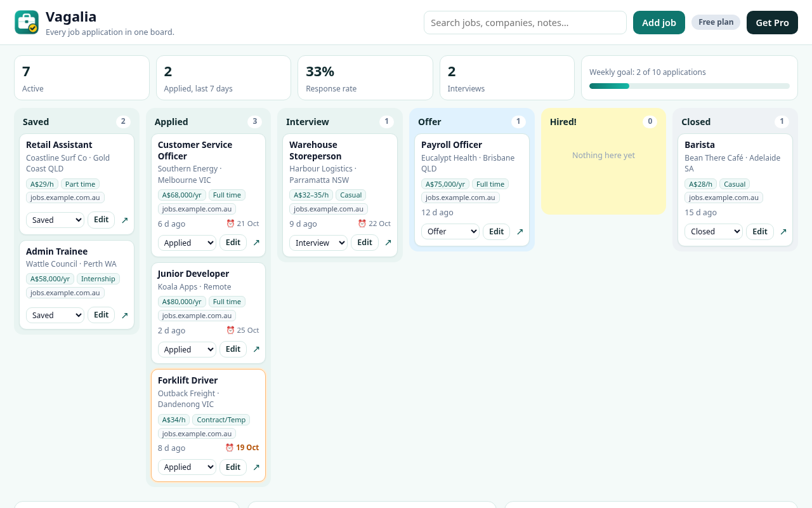The height and width of the screenshot is (508, 812).
Task: Click the Warehouse Storeperson card title
Action: (315, 150)
